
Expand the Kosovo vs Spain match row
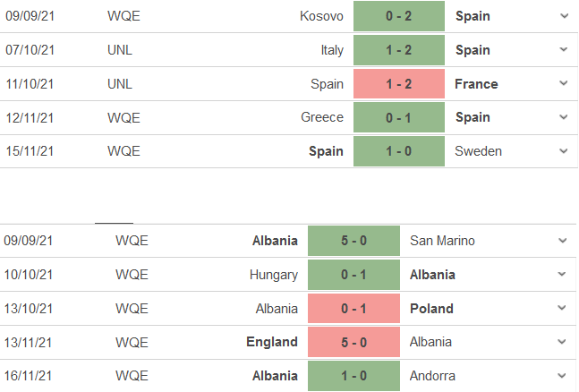[563, 16]
